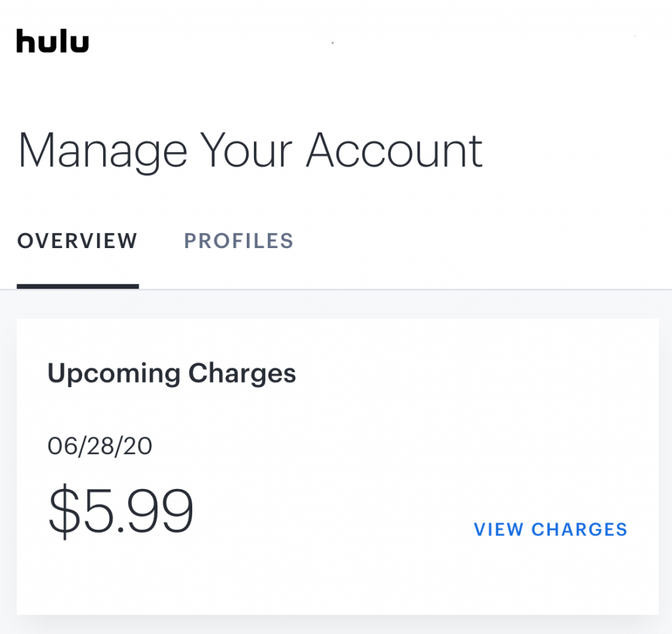Click the active underline beneath OVERVIEW
Image resolution: width=672 pixels, height=634 pixels.
[x=77, y=286]
